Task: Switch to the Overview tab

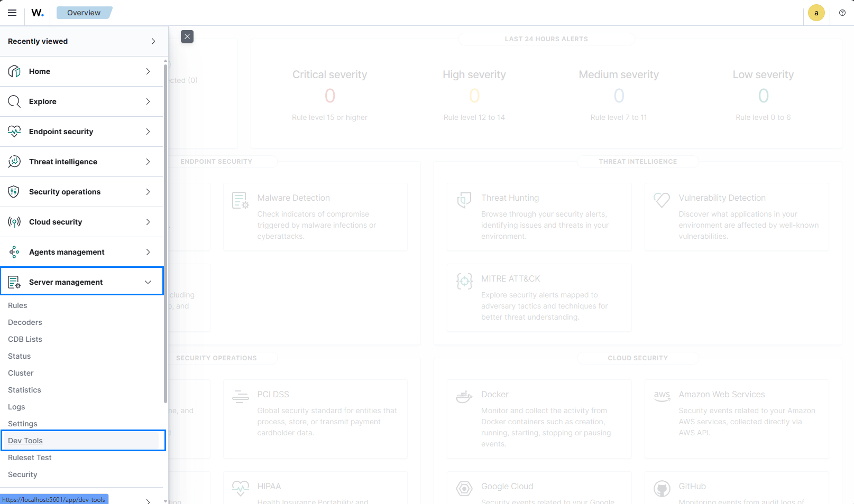Action: [x=84, y=12]
